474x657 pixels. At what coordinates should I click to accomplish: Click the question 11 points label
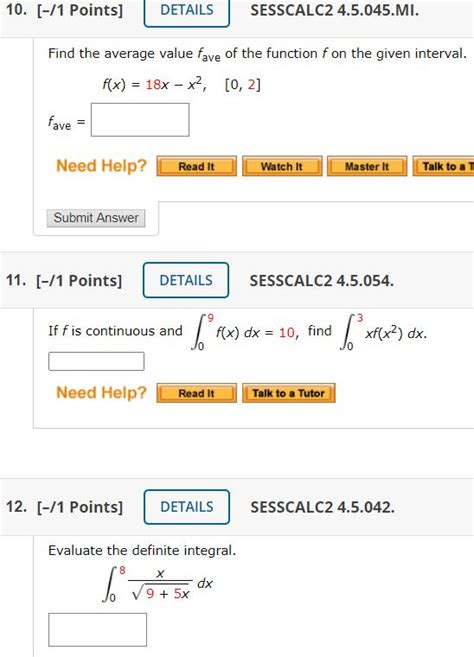pos(64,280)
